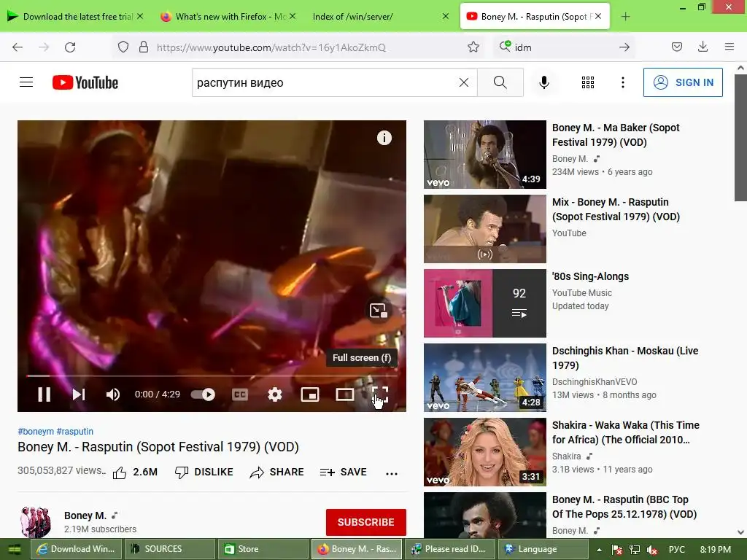
Task: Click the DISLIKE button
Action: point(204,472)
